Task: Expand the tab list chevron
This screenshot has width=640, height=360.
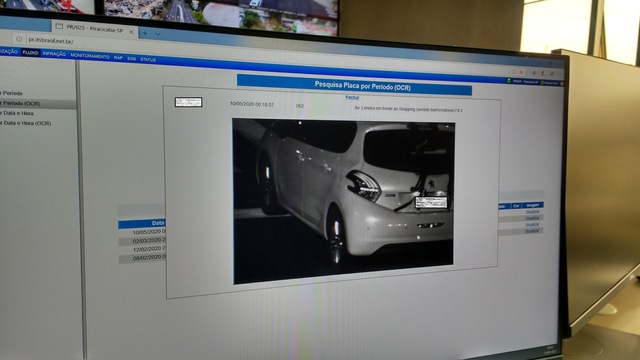Action: pos(158,34)
